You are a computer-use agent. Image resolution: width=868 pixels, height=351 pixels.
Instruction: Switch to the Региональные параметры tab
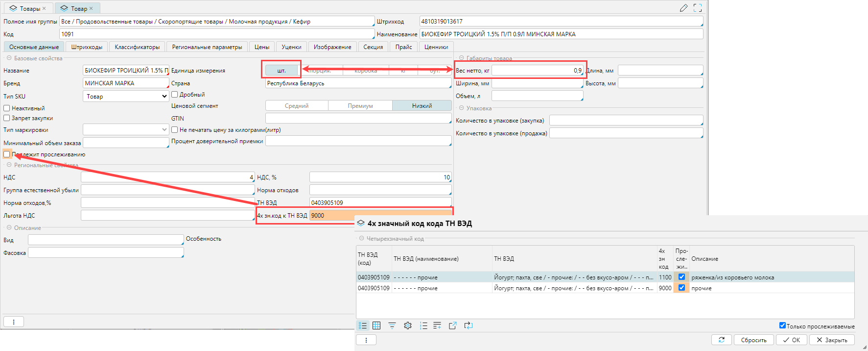(207, 47)
